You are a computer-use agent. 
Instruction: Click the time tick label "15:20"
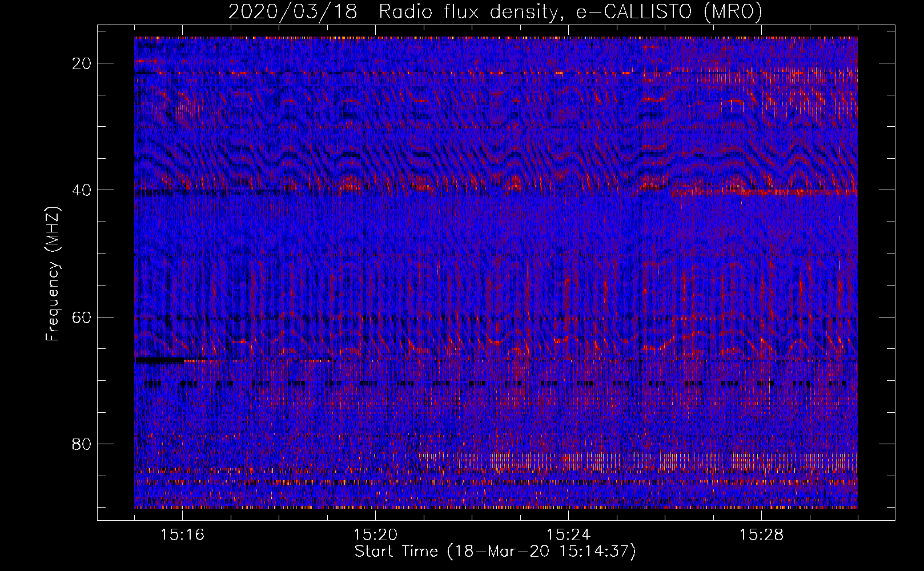(x=376, y=535)
